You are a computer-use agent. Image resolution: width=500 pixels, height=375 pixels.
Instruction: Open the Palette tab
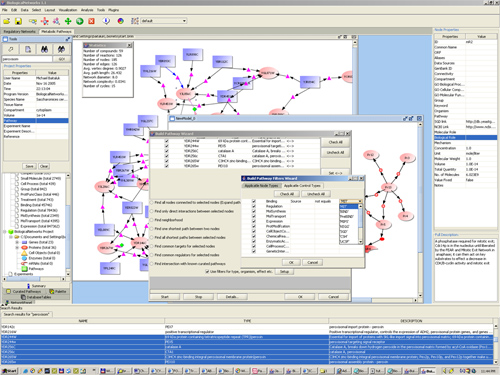[x=58, y=291]
